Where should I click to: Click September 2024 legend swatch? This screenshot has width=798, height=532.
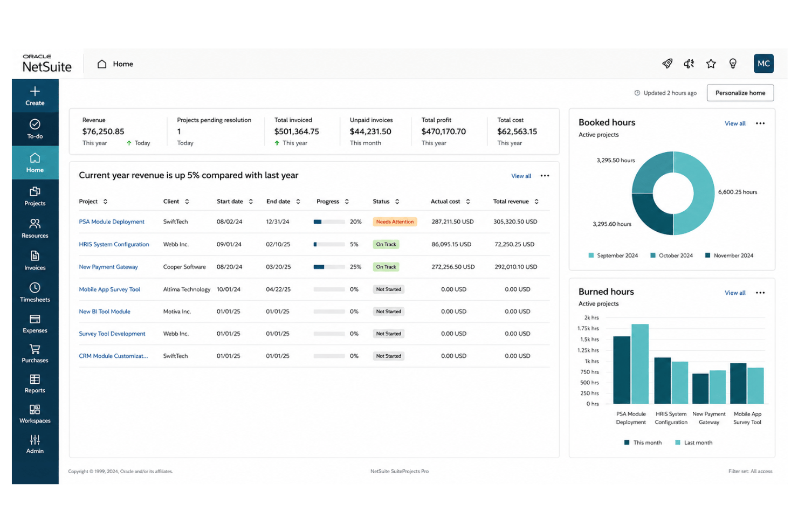coord(591,255)
